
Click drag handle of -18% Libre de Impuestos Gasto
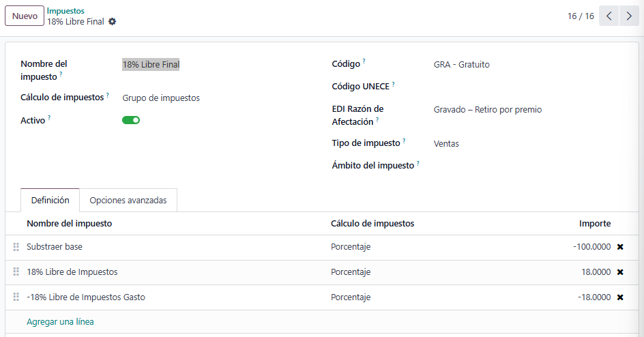point(16,297)
